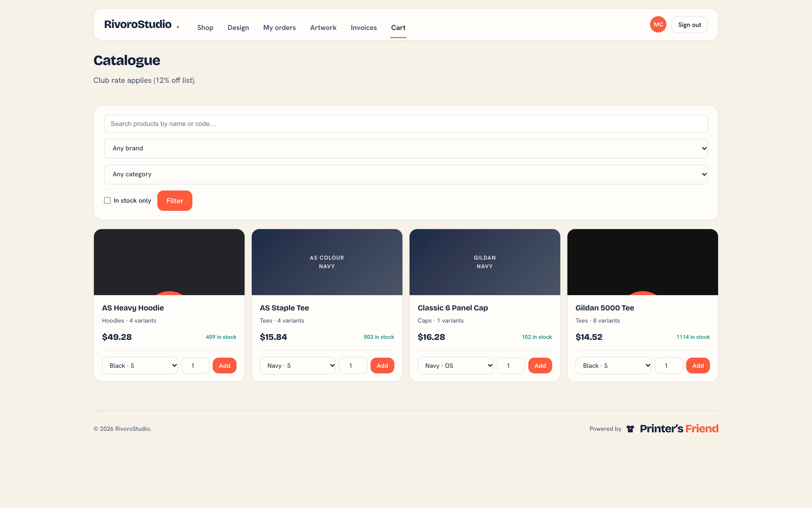The image size is (812, 508).
Task: Click the Classic 6 Panel Cap title
Action: tap(453, 308)
